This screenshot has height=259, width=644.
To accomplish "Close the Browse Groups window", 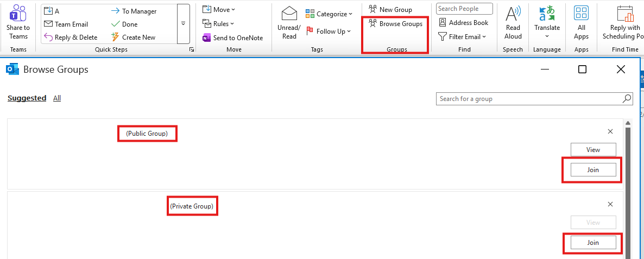I will click(x=621, y=70).
